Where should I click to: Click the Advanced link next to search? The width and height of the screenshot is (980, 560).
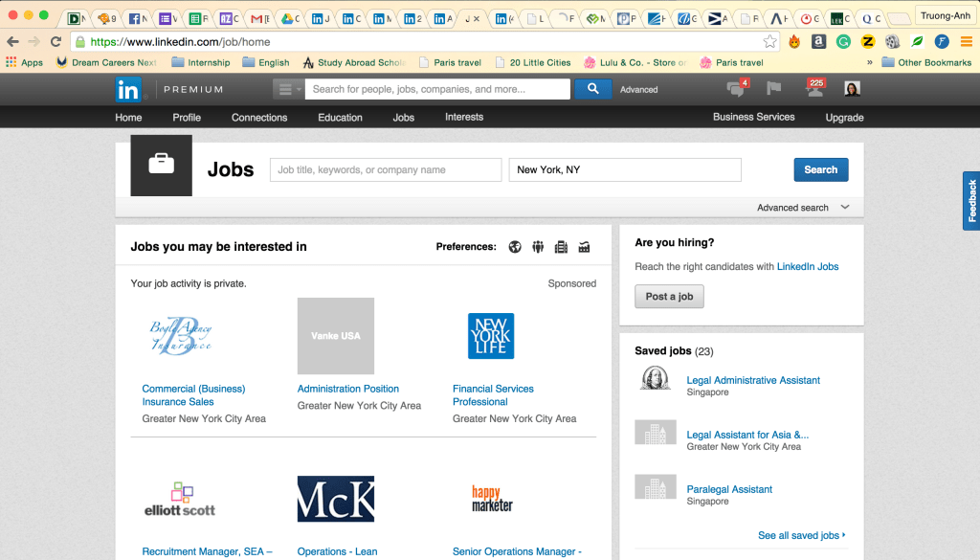(638, 89)
